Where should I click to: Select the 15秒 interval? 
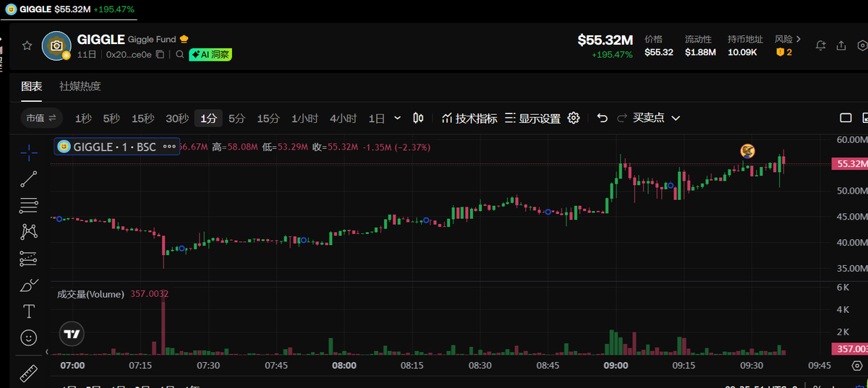point(142,118)
